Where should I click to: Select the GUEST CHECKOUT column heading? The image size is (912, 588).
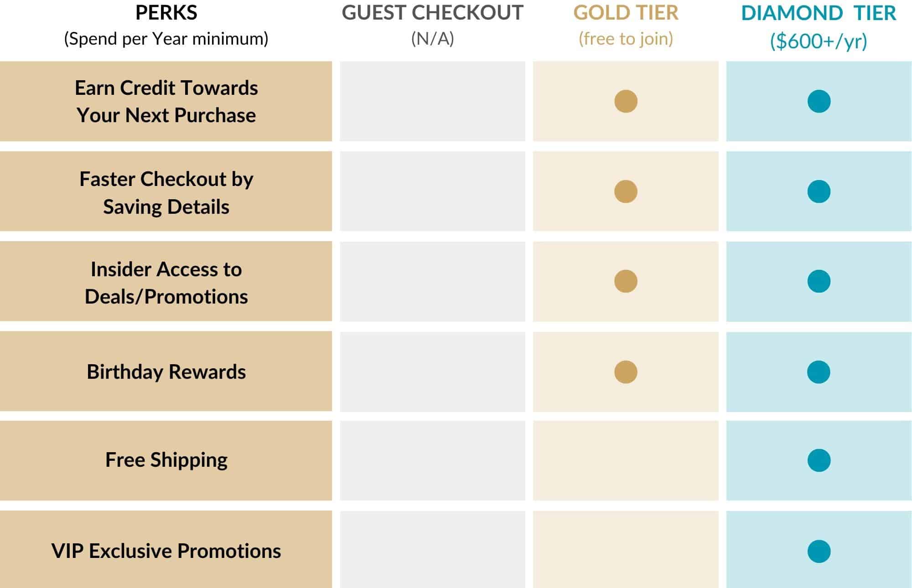pyautogui.click(x=432, y=13)
